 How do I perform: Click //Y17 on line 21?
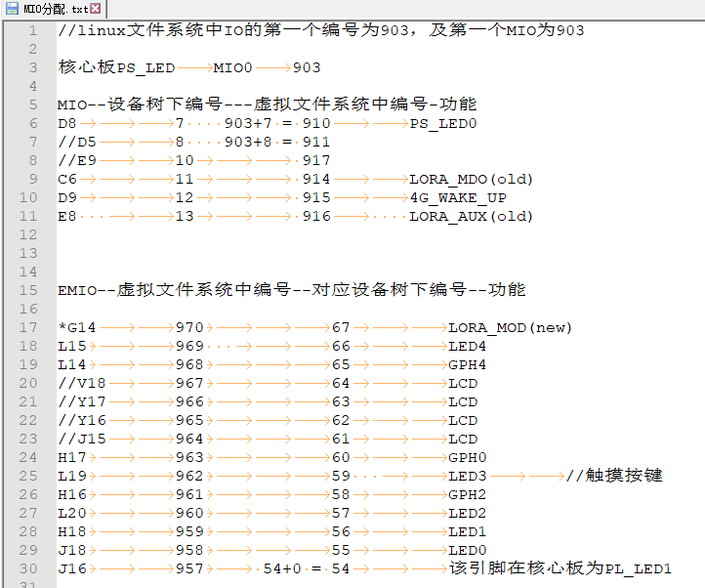coord(82,401)
